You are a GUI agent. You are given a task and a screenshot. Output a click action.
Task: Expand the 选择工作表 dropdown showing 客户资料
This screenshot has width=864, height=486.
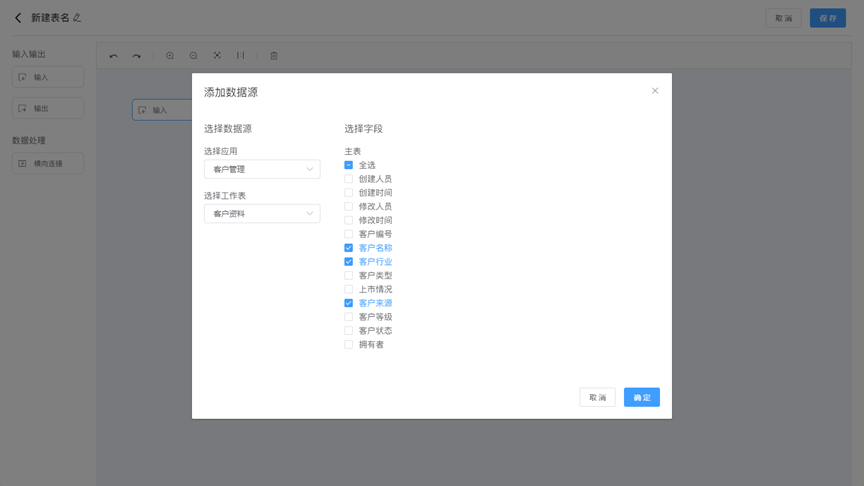[262, 213]
